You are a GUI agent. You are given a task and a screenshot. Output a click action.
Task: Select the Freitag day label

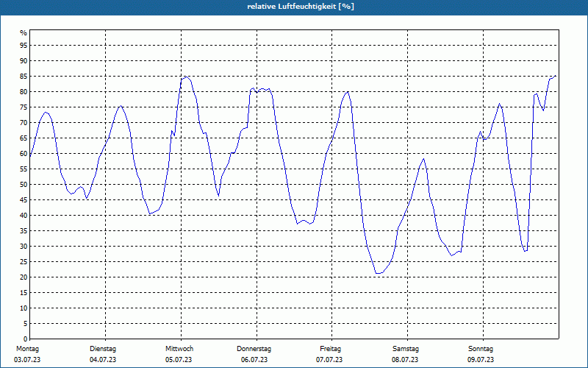coord(330,349)
